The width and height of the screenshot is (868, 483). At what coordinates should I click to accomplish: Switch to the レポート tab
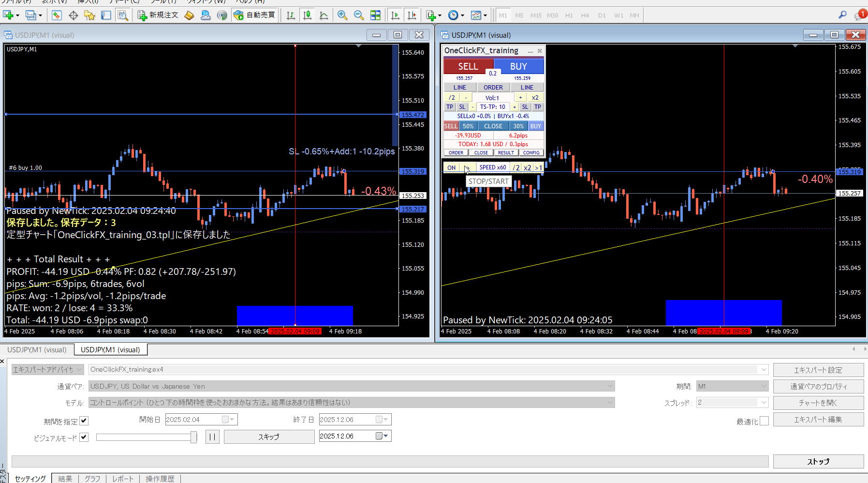(123, 479)
